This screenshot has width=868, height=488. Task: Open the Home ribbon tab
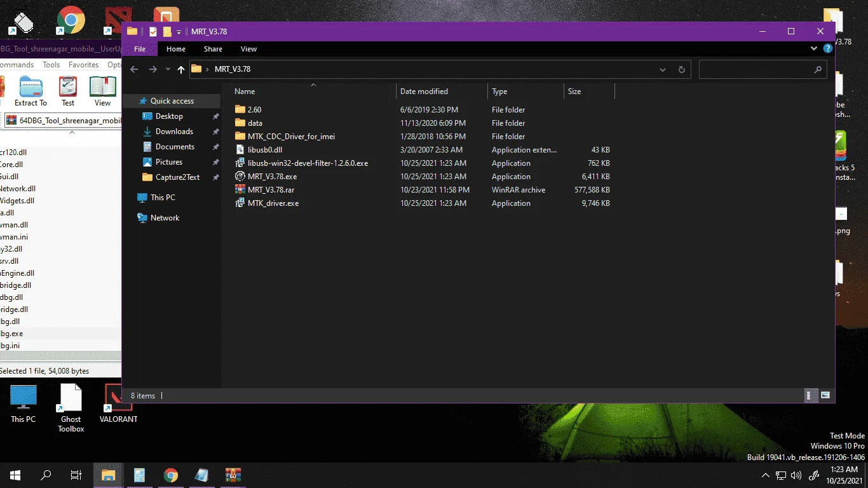tap(176, 49)
